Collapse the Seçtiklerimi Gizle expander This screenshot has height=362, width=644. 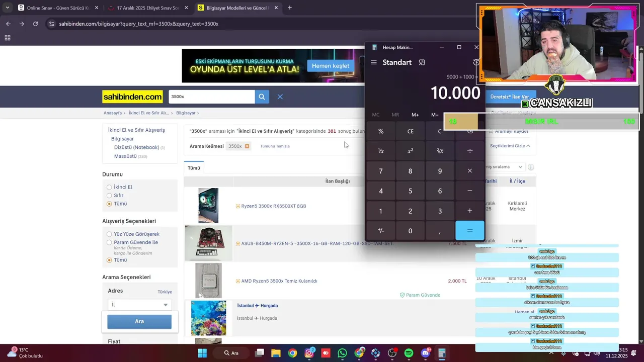click(510, 146)
